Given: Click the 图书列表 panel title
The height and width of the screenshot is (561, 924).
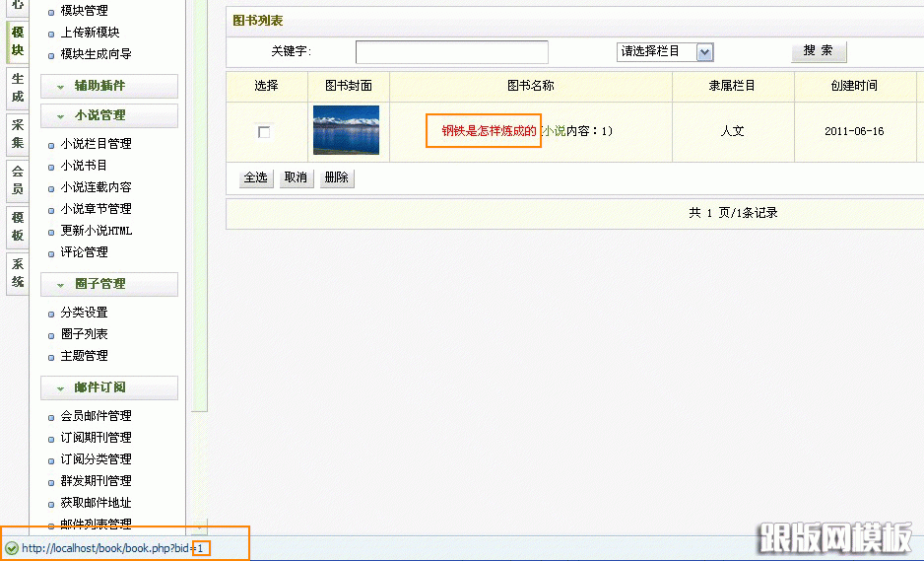Looking at the screenshot, I should [257, 21].
